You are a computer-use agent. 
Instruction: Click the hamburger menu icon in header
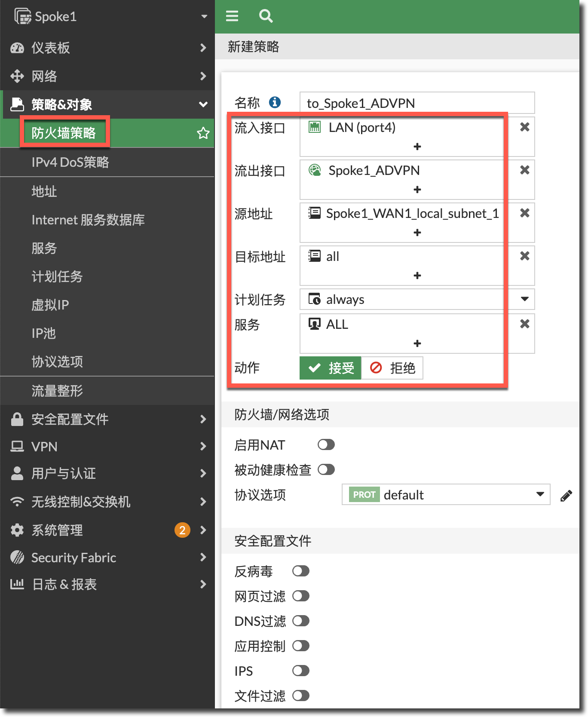(x=232, y=16)
